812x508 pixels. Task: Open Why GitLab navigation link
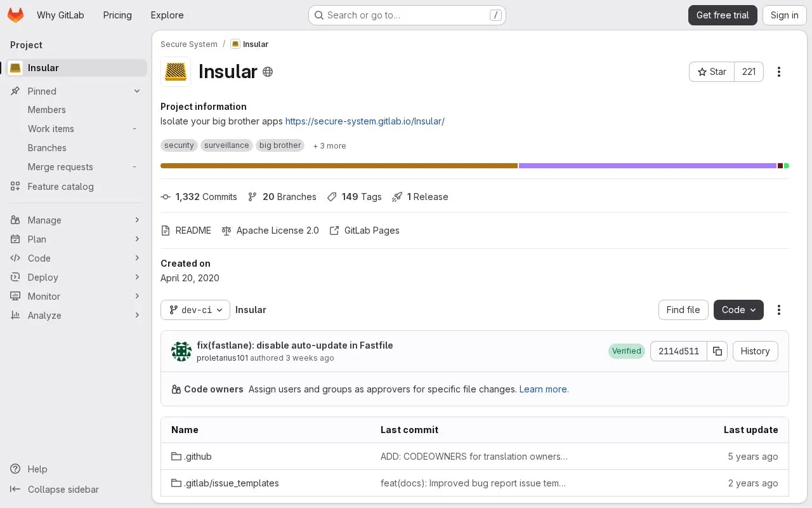click(60, 15)
